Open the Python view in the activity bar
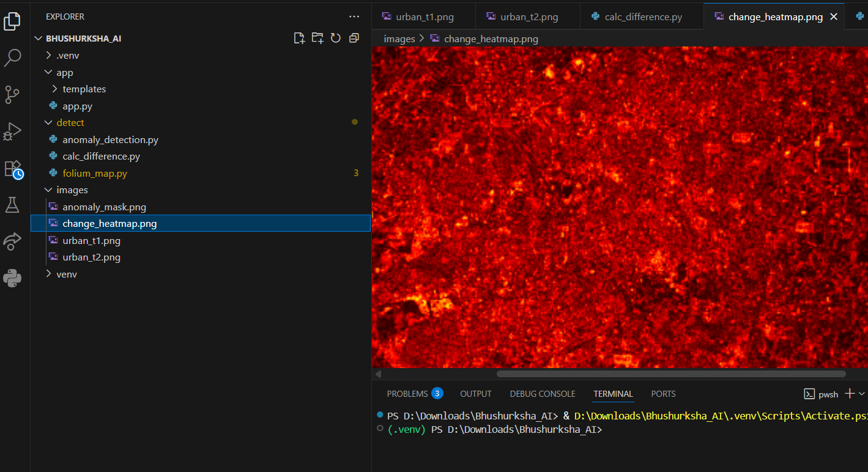Screen dimensions: 868x472 point(12,278)
